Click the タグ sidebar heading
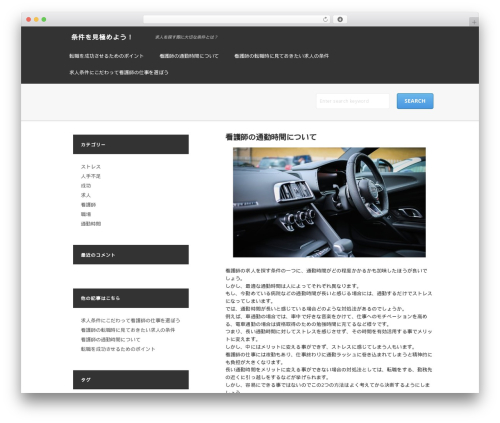 [131, 380]
